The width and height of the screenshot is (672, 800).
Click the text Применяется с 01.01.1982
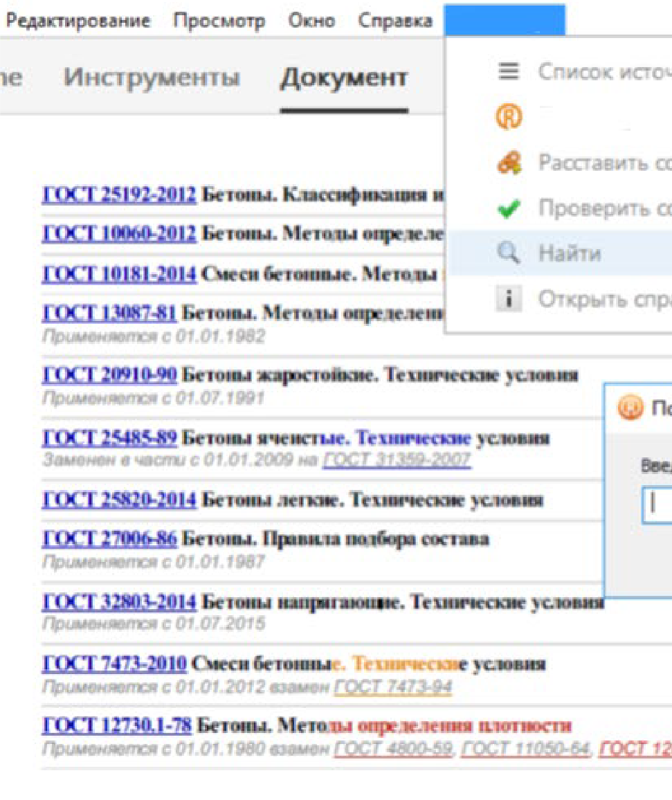coord(154,336)
